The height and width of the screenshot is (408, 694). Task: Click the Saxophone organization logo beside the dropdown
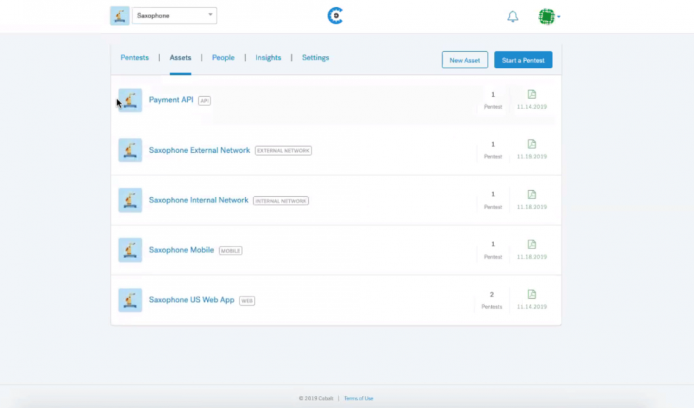120,16
